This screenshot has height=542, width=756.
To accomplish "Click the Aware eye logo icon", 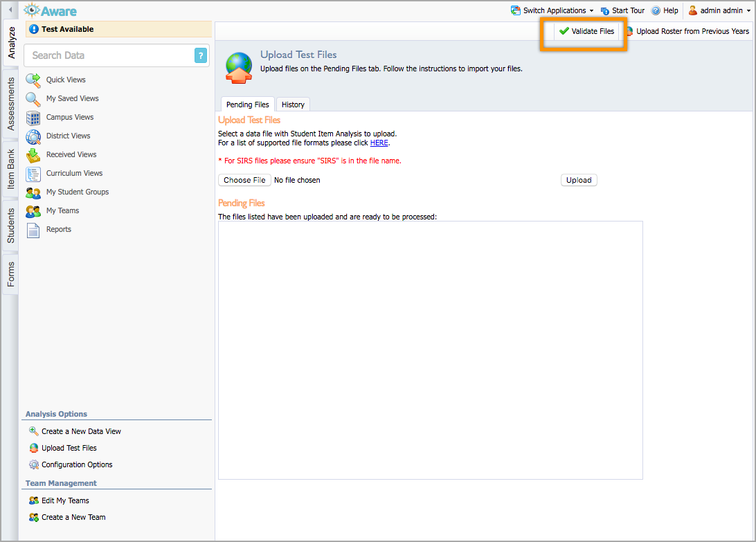I will tap(32, 10).
